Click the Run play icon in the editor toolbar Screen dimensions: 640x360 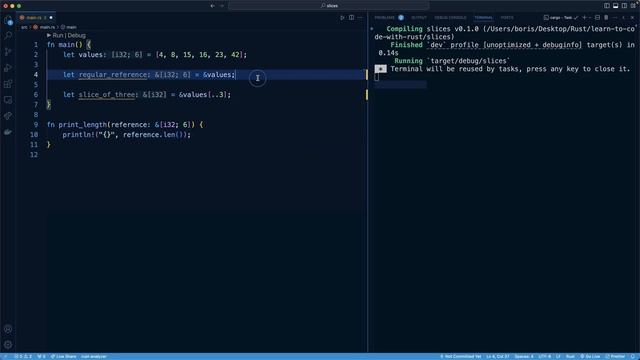coord(342,18)
